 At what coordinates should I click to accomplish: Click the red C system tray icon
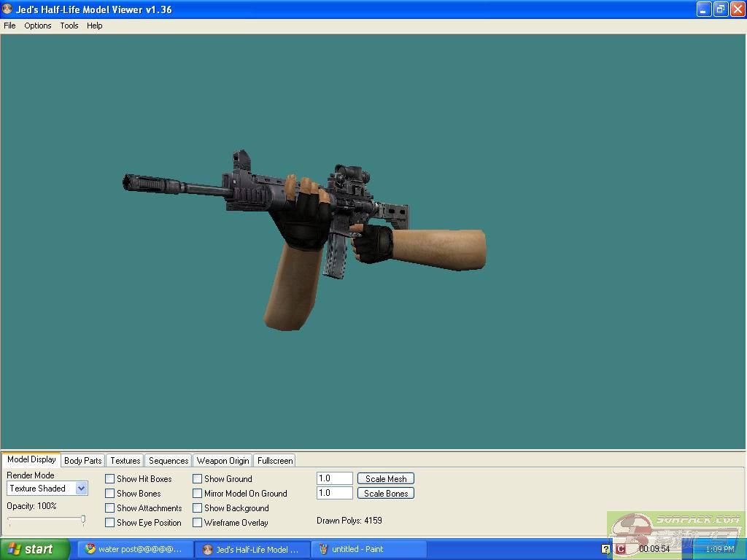(x=621, y=549)
